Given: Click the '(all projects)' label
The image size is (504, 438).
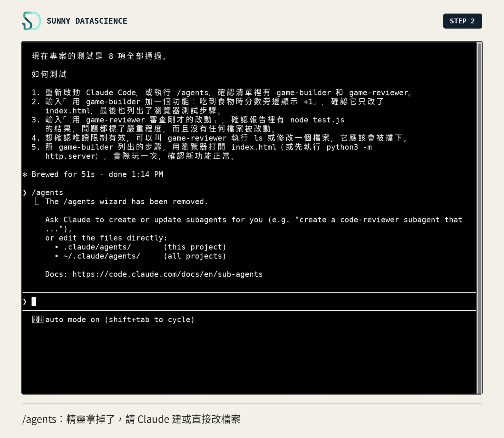Looking at the screenshot, I should (x=195, y=256).
